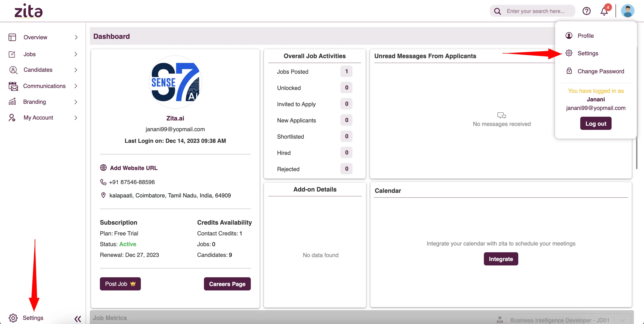Click the location pin icon
This screenshot has height=324, width=644.
point(103,195)
